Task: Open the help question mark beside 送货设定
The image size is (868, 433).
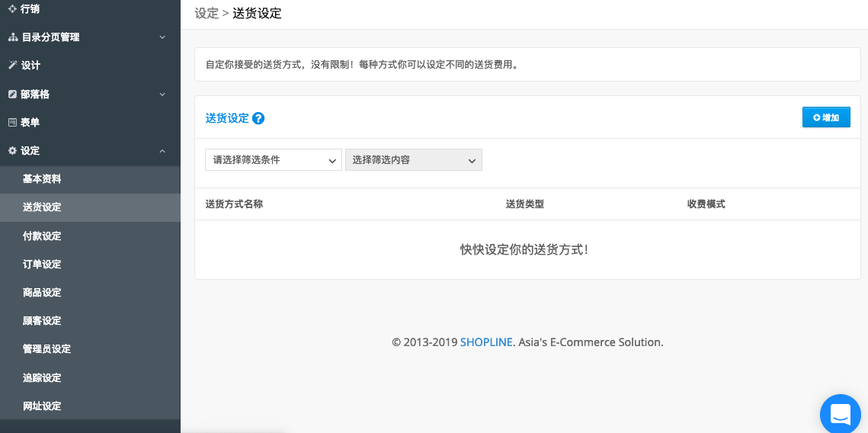Action: (258, 118)
